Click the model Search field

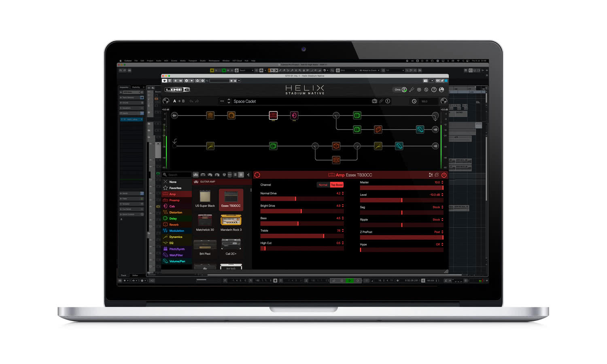pos(177,175)
